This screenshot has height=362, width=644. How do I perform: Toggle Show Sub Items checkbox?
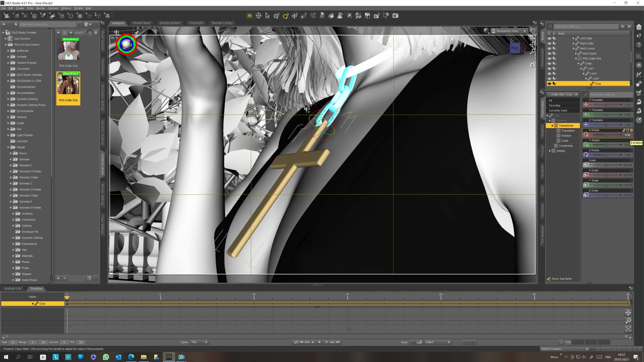pos(549,279)
